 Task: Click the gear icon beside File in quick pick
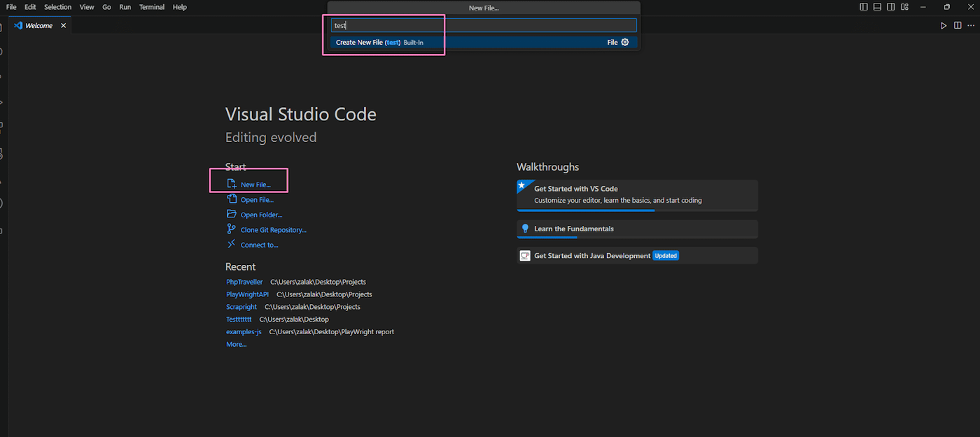pos(625,43)
